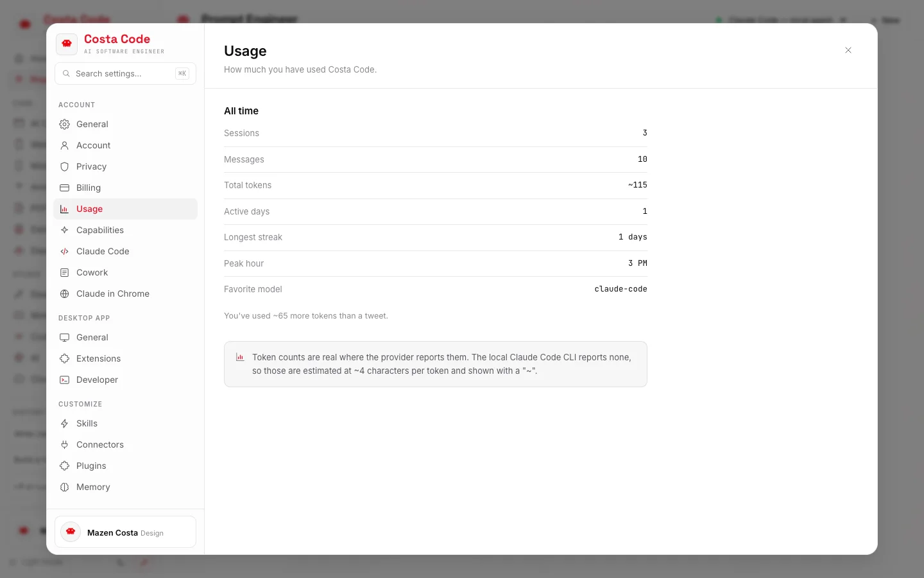
Task: Click the All time section heading
Action: pyautogui.click(x=241, y=111)
